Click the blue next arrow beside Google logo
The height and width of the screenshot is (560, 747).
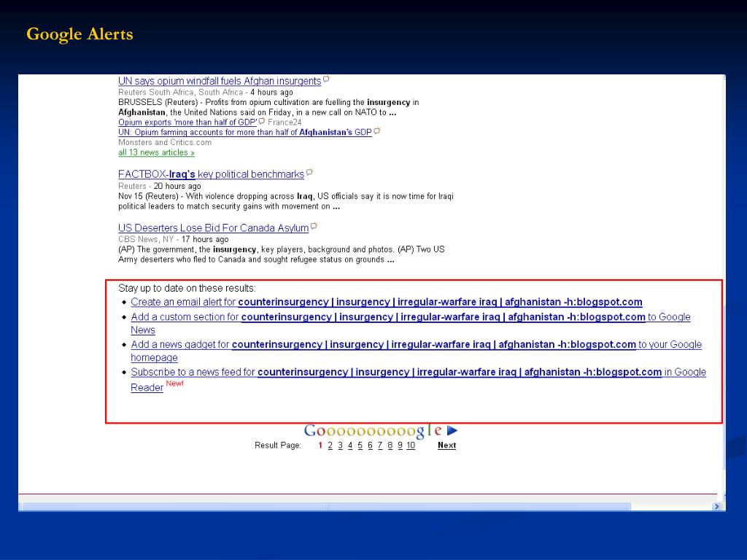(452, 430)
